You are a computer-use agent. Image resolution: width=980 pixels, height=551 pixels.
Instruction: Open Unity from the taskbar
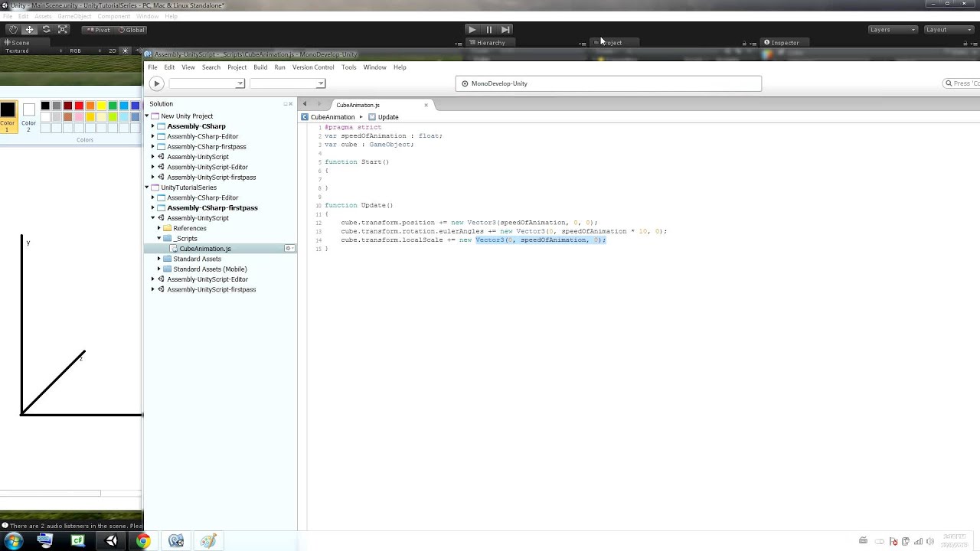tap(111, 541)
